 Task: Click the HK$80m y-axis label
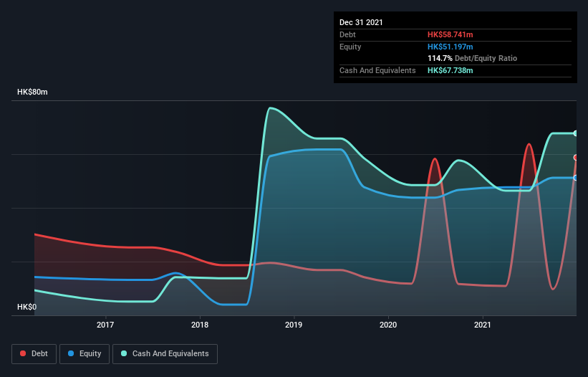tap(32, 92)
